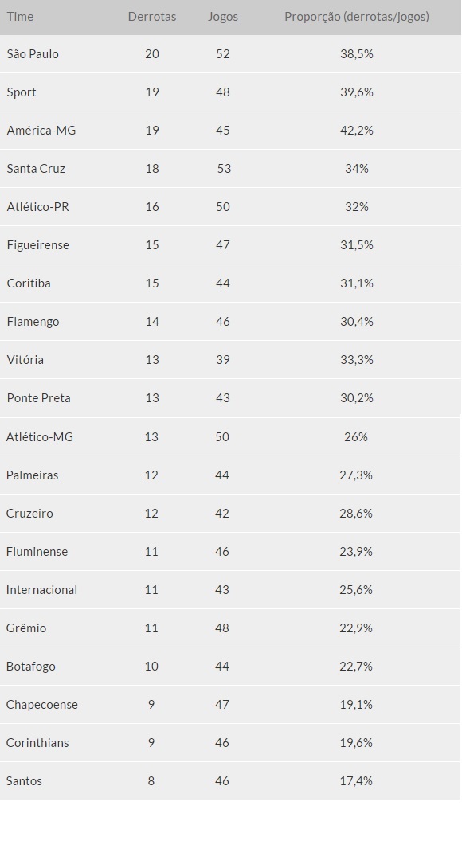Select the Santa Cruz team name
The image size is (462, 868).
pos(36,168)
